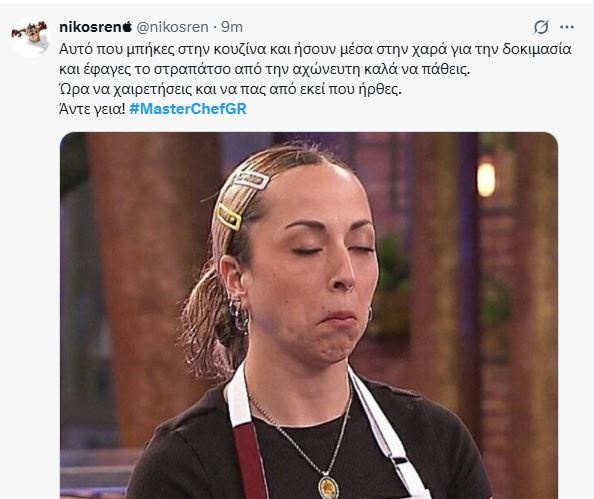The height and width of the screenshot is (499, 594).
Task: Click the Grok explain-post icon
Action: click(541, 27)
